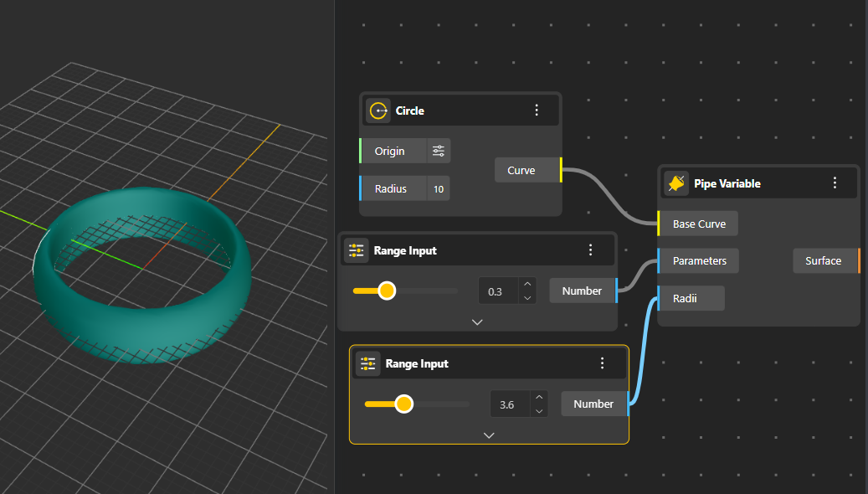Viewport: 868px width, 494px height.
Task: Click icon of Range Input 3.6 node
Action: point(368,363)
